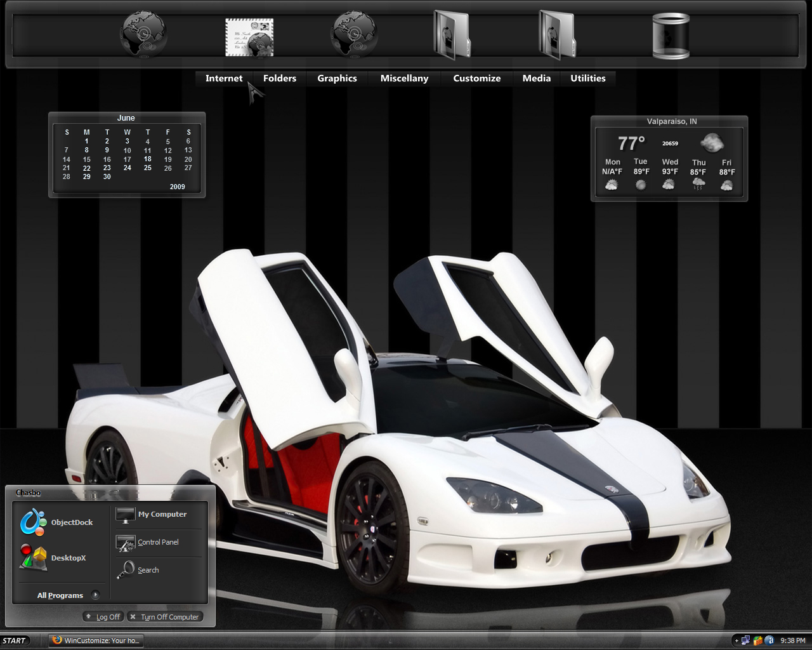Switch to the Folders dock tab
Viewport: 812px width, 650px height.
point(280,78)
